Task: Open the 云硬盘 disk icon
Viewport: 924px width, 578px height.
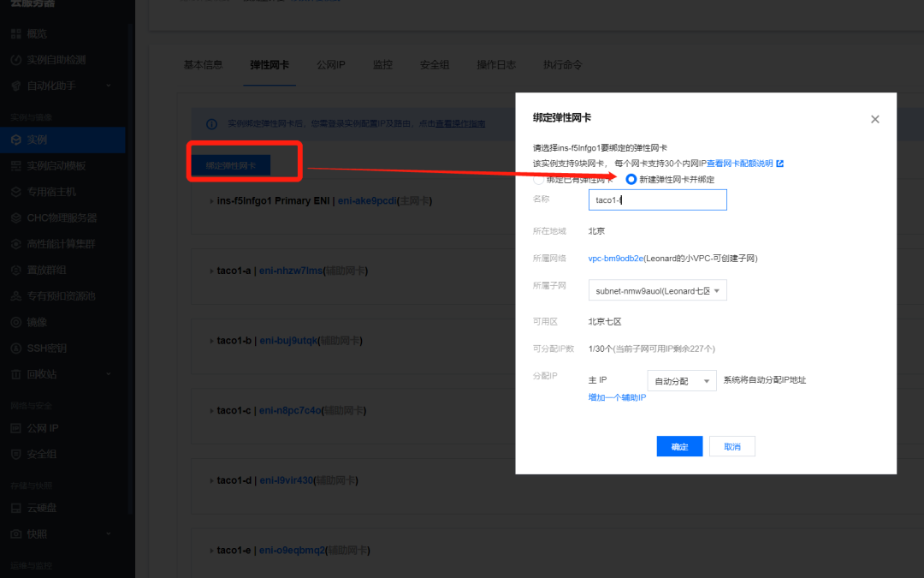Action: [16, 508]
